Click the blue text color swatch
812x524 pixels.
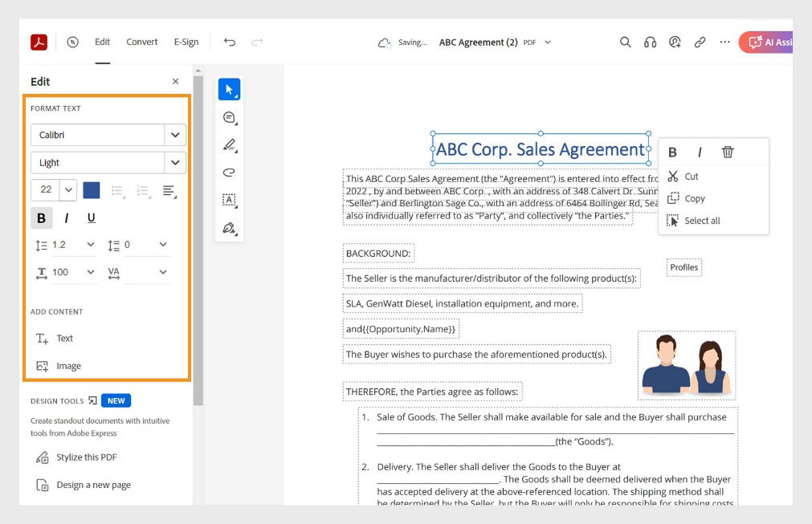pyautogui.click(x=90, y=190)
